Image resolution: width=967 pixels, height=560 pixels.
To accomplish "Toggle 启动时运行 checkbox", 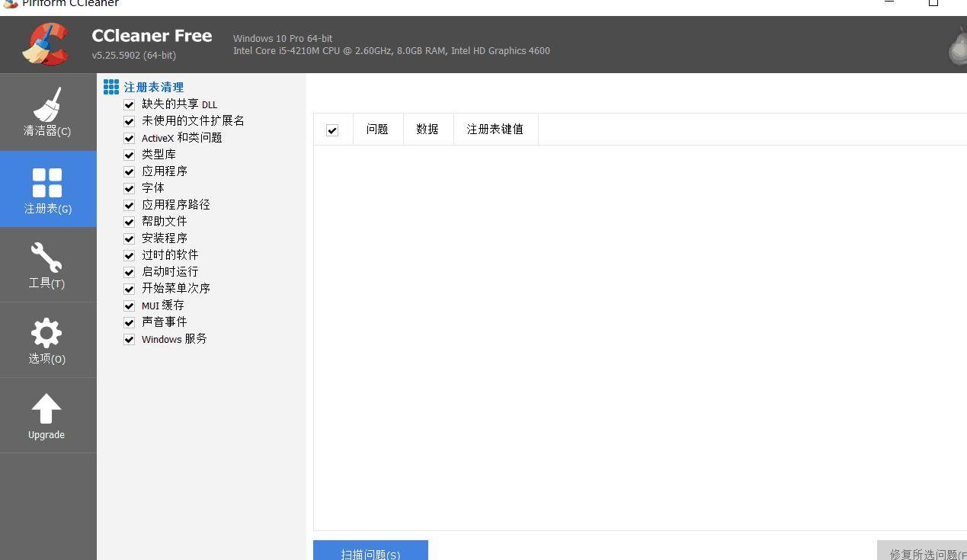I will pyautogui.click(x=130, y=272).
